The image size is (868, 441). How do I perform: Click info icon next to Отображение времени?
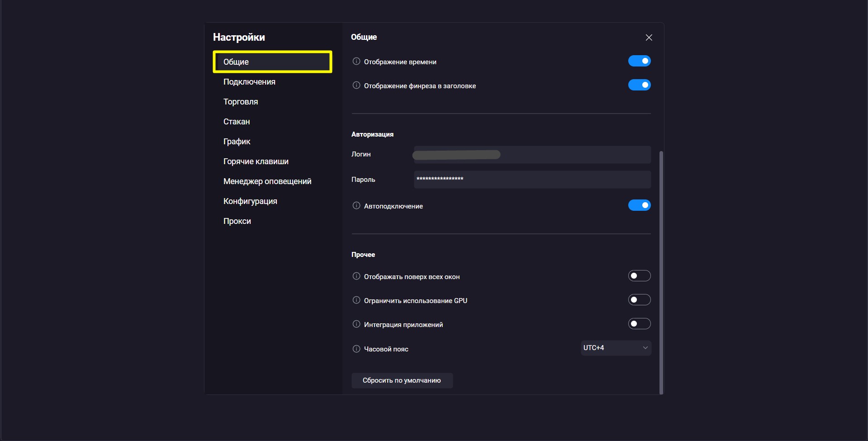point(356,62)
